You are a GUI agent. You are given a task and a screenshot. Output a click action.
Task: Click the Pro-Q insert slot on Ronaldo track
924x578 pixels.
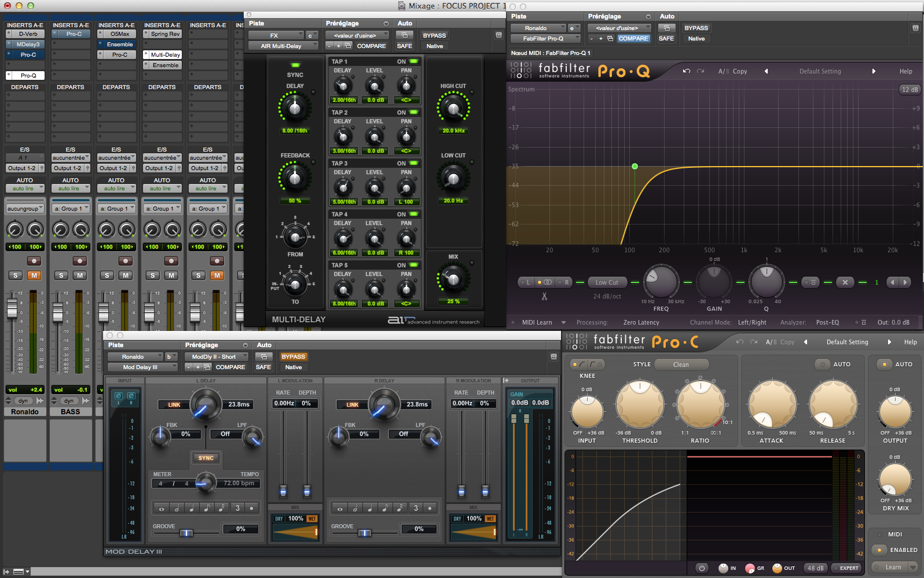[x=25, y=76]
